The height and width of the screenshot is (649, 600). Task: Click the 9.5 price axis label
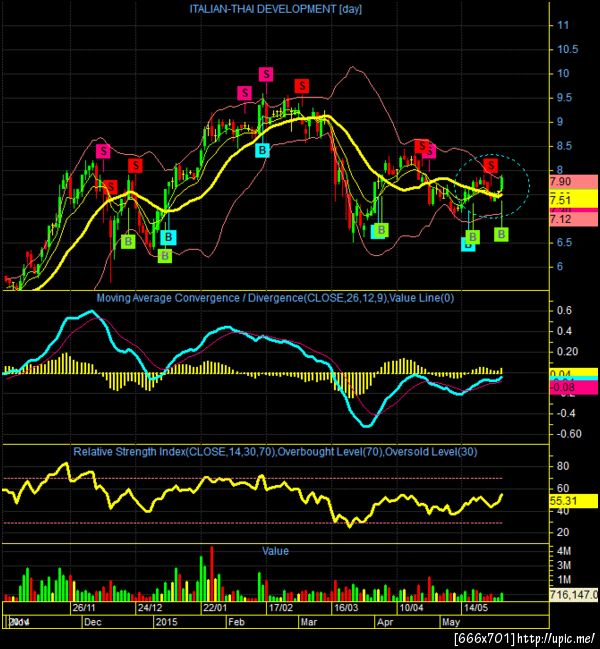pyautogui.click(x=565, y=98)
